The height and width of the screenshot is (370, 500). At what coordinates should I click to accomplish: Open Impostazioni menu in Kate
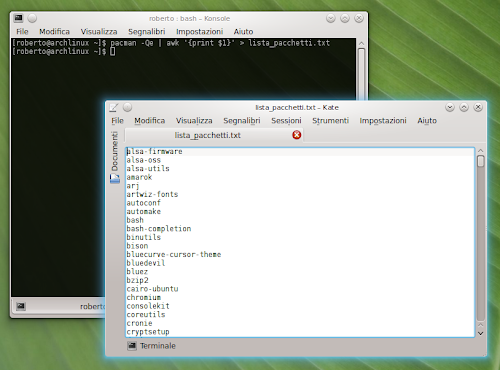click(383, 121)
